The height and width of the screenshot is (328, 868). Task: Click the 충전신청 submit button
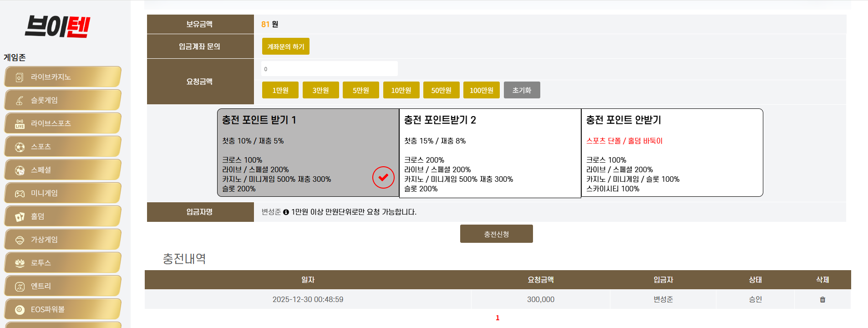pos(497,234)
